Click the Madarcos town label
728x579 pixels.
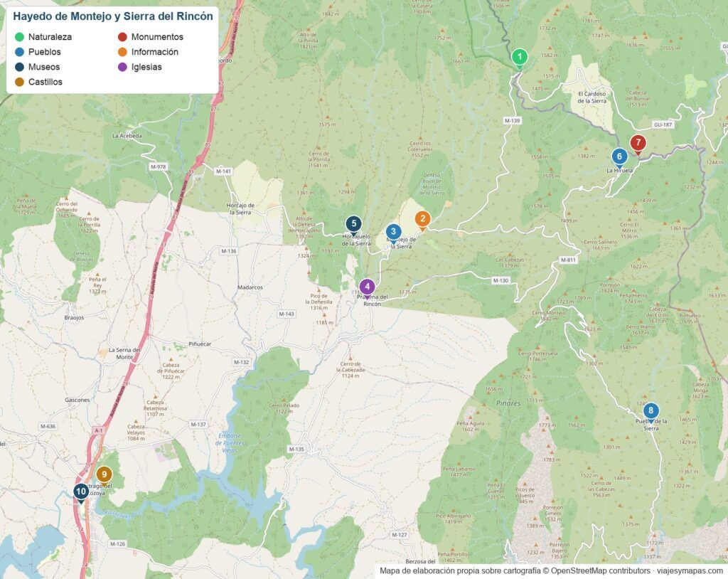point(250,287)
